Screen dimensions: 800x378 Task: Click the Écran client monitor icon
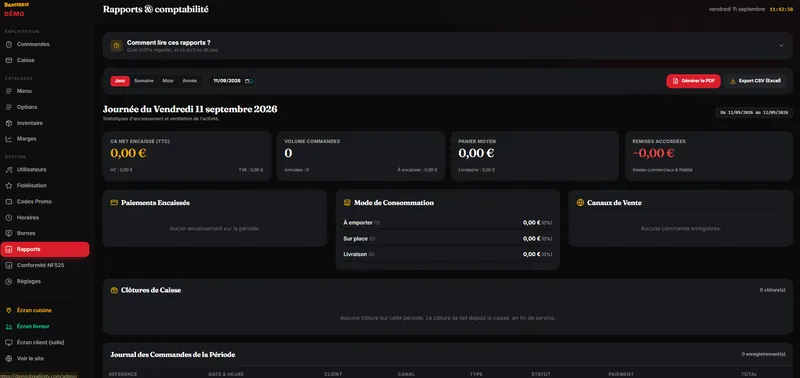click(9, 342)
